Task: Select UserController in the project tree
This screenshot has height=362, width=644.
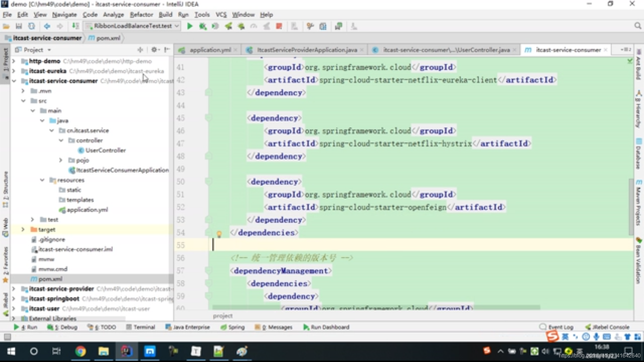Action: click(102, 150)
